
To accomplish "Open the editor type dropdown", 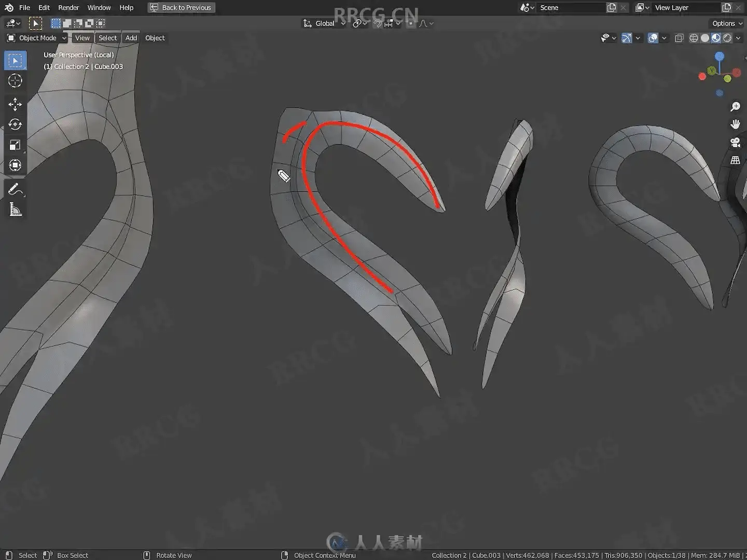I will [x=12, y=23].
